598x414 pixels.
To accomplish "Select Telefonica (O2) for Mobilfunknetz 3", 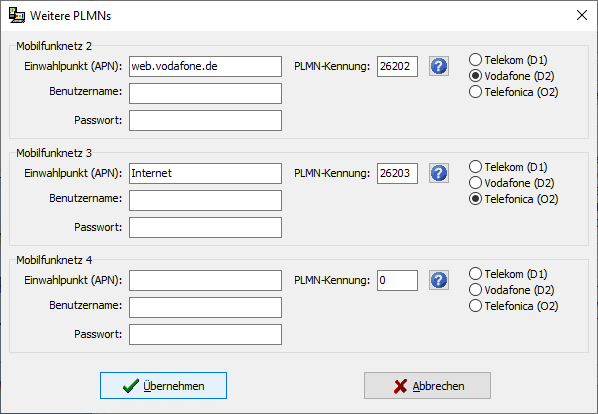I will point(513,199).
